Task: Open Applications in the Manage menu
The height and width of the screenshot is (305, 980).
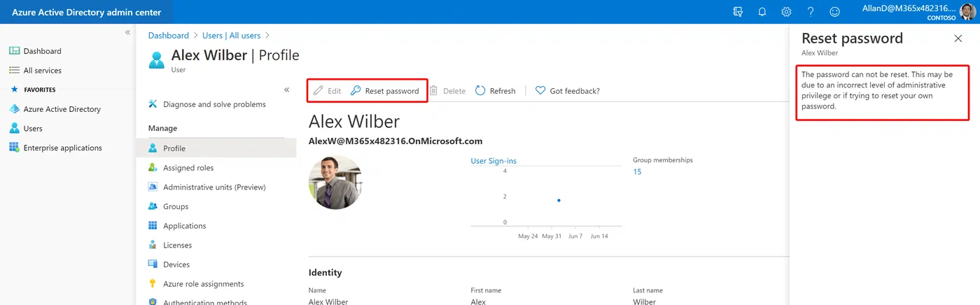Action: click(184, 226)
